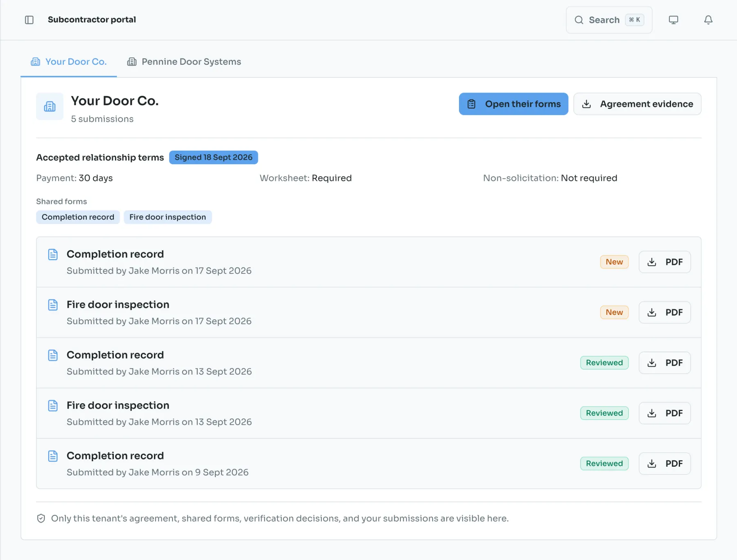Download Agreement evidence

point(637,104)
